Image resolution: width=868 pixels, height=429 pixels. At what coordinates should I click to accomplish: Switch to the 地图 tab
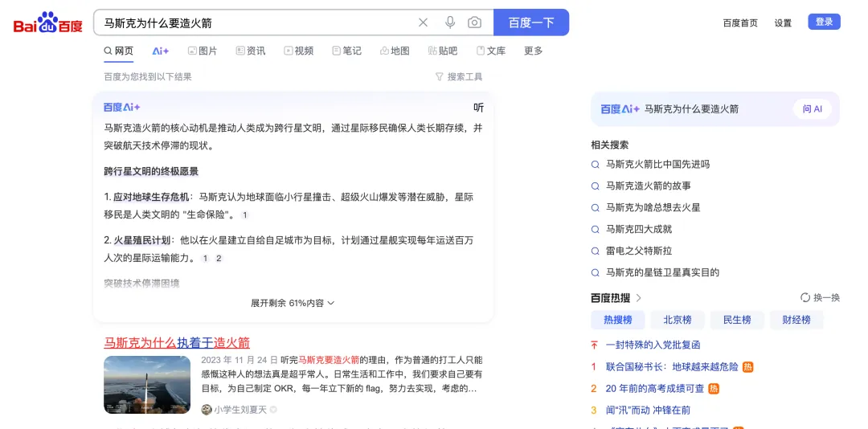pyautogui.click(x=395, y=51)
